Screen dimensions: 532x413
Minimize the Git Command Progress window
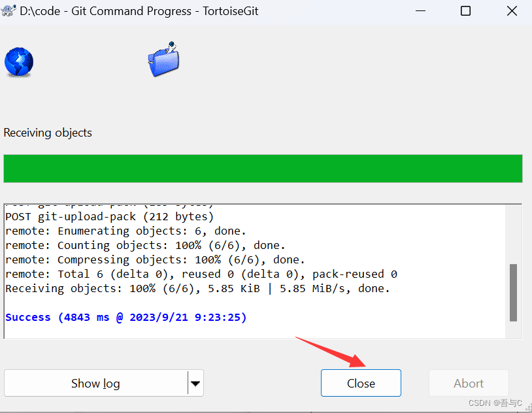click(x=420, y=11)
